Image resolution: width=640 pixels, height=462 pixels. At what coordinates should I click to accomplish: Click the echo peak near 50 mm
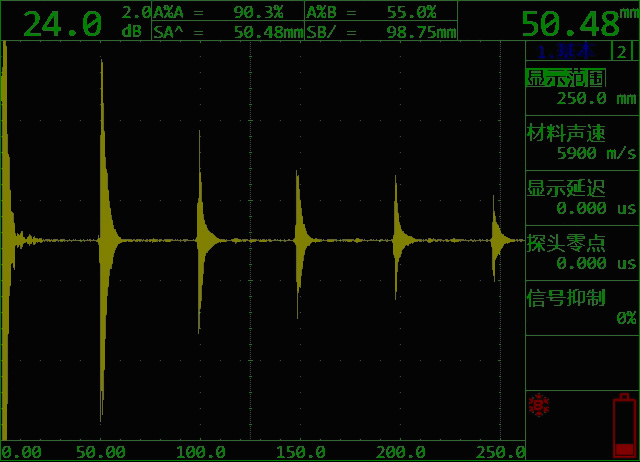pyautogui.click(x=103, y=65)
